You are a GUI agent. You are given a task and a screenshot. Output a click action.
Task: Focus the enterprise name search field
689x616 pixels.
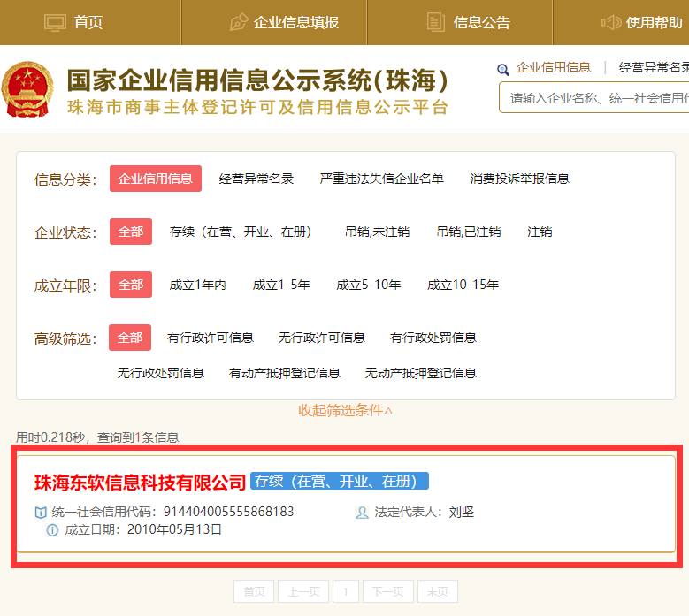[594, 97]
